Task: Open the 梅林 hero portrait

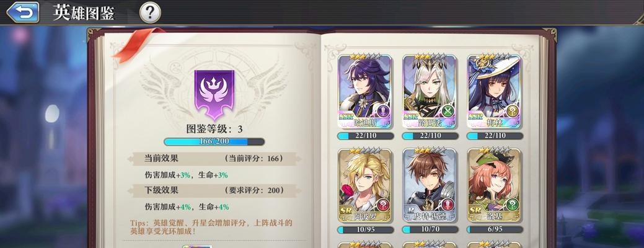Action: [494, 91]
